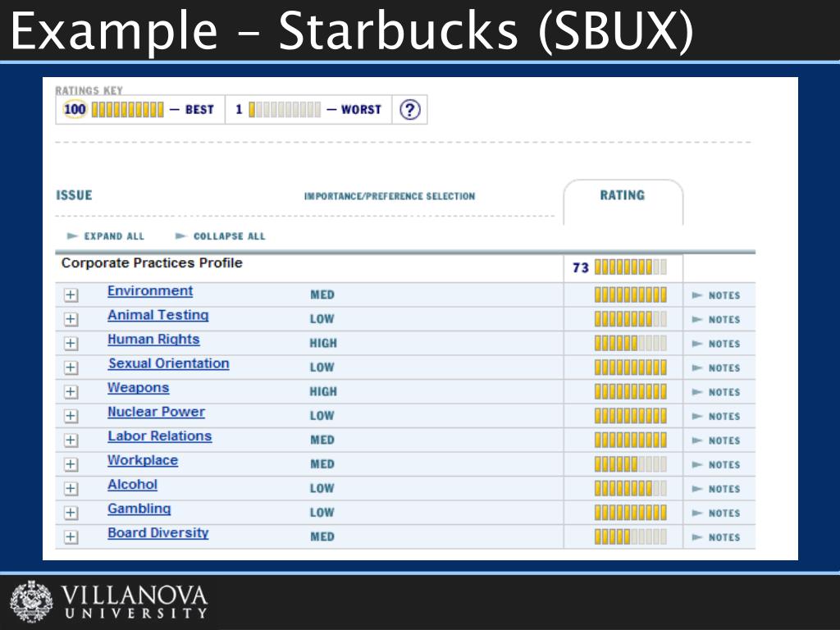Click the MED importance for Environment
The height and width of the screenshot is (630, 840).
(x=322, y=295)
